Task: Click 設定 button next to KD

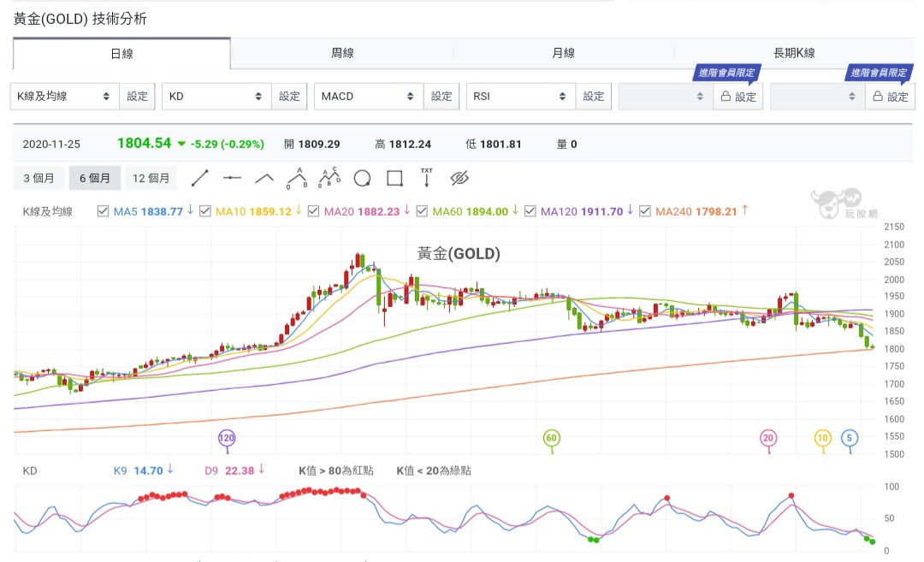Action: (x=290, y=97)
